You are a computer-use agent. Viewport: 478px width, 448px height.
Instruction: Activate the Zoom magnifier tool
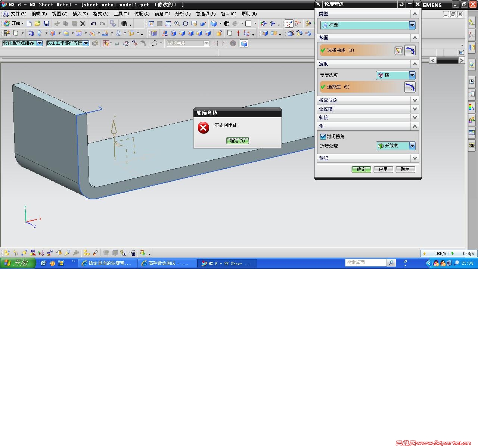coord(177,24)
